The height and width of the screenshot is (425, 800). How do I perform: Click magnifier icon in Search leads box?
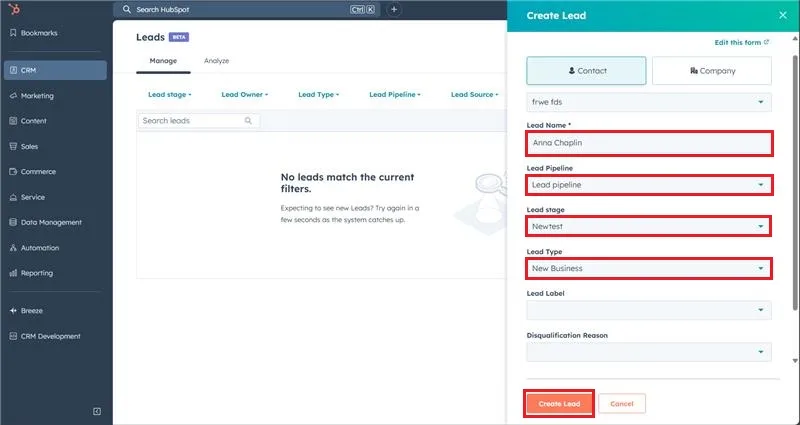pyautogui.click(x=248, y=121)
